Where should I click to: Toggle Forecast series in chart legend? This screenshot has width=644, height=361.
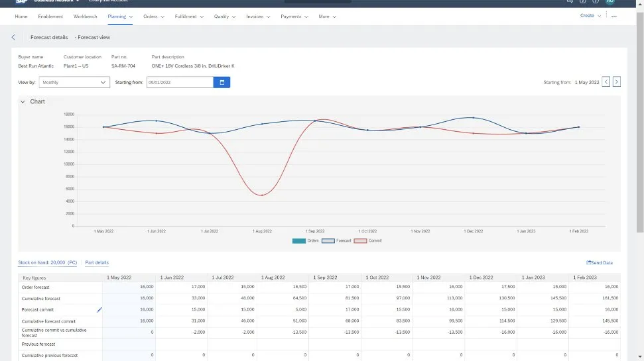click(x=336, y=240)
